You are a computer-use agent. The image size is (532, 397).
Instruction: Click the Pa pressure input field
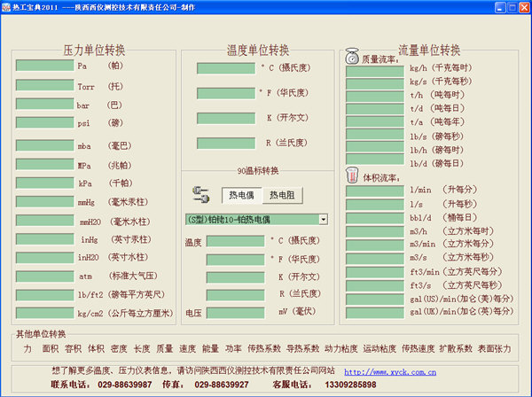pyautogui.click(x=44, y=66)
